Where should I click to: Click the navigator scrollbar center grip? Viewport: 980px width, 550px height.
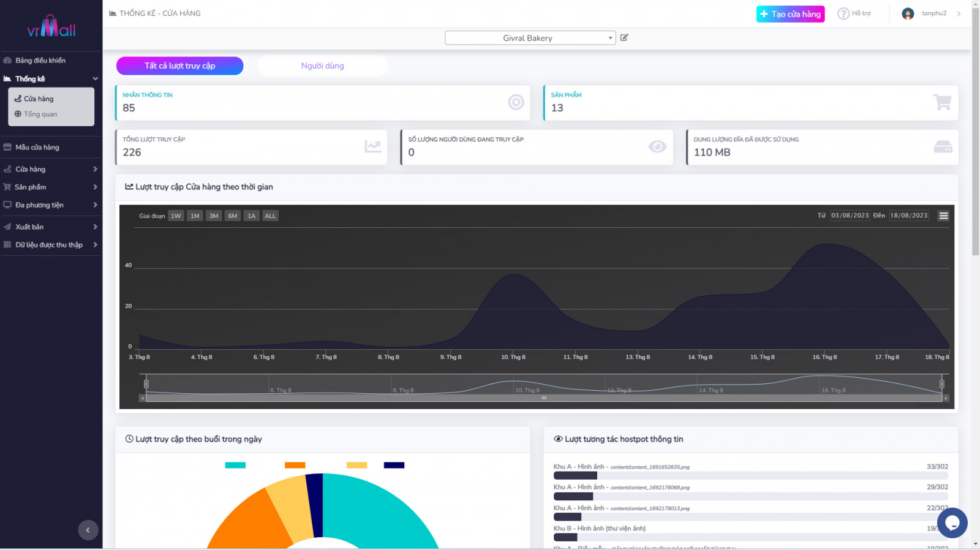pyautogui.click(x=544, y=398)
